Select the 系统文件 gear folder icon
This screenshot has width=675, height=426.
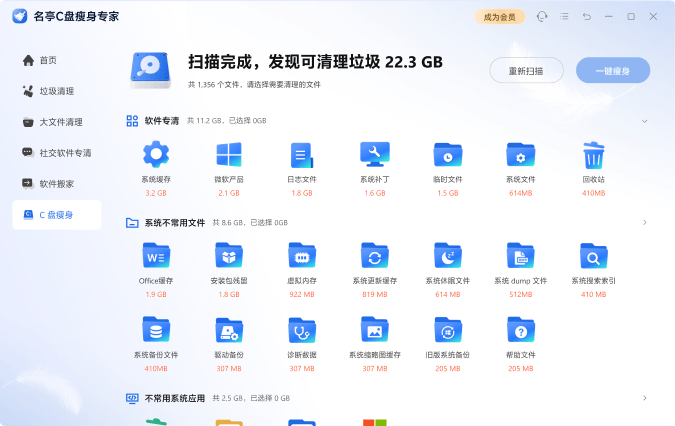[521, 154]
